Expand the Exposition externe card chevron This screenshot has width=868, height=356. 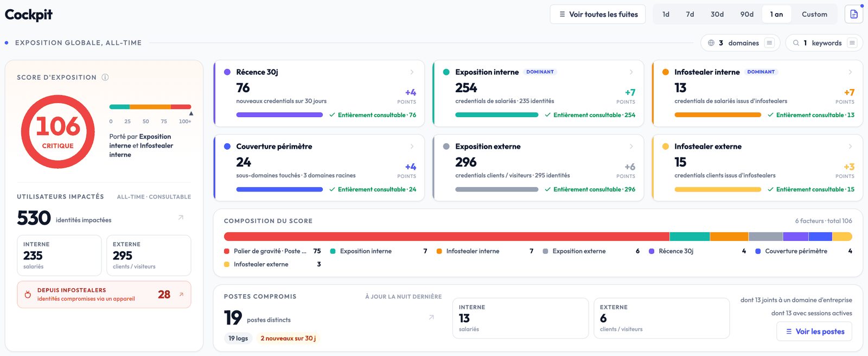(x=631, y=146)
